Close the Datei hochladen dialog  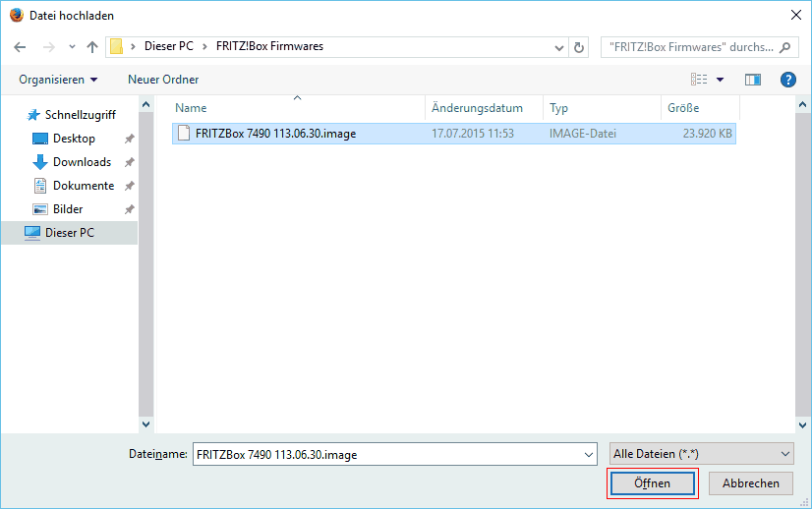pyautogui.click(x=796, y=15)
